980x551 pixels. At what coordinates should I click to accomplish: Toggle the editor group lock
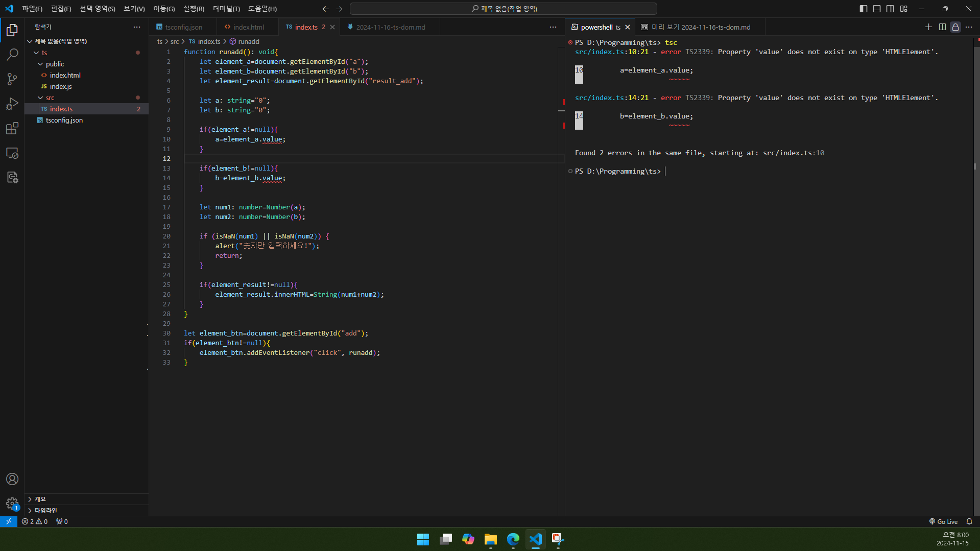955,27
